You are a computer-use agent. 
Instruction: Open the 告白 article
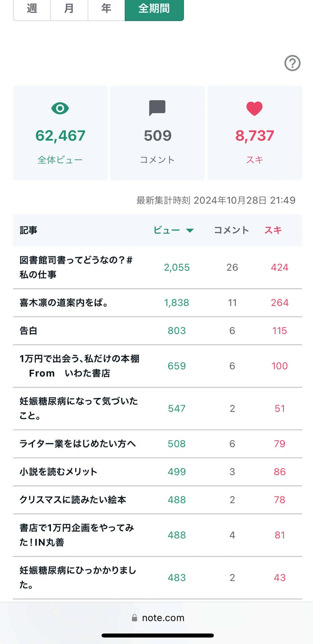[x=29, y=331]
